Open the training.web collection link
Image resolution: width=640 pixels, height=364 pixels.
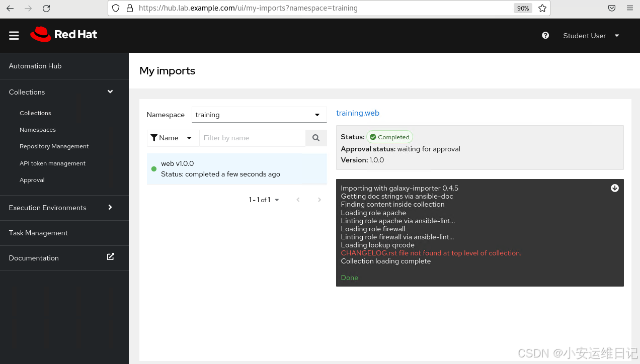(x=358, y=113)
